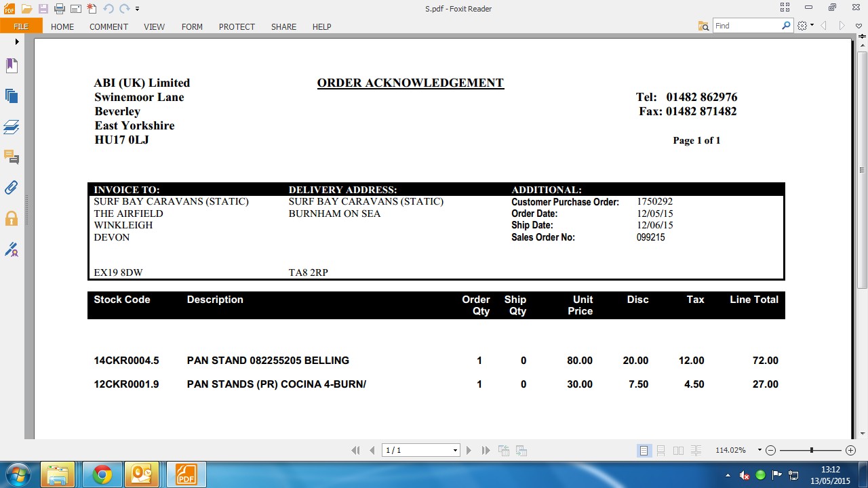Image resolution: width=868 pixels, height=488 pixels.
Task: Click the zoom slider handle
Action: point(811,451)
